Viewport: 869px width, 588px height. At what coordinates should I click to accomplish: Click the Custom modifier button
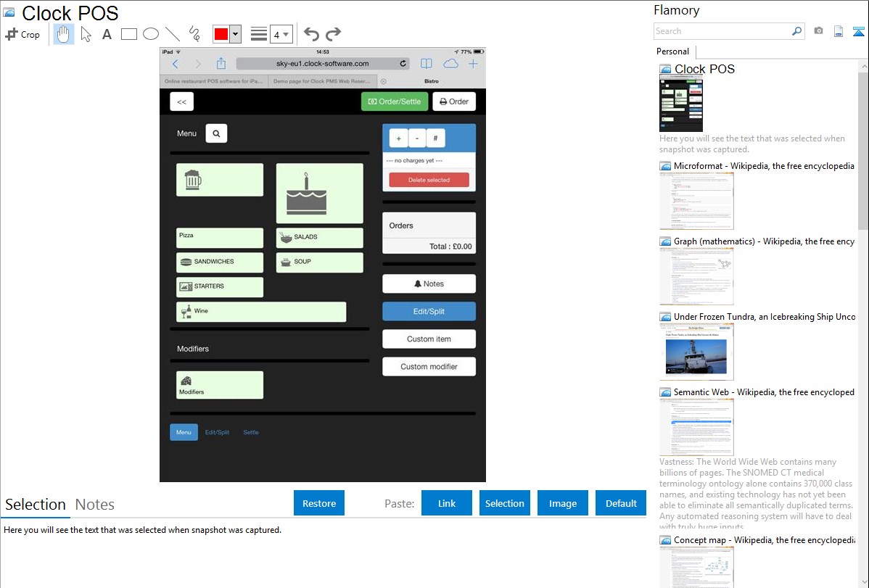[429, 366]
